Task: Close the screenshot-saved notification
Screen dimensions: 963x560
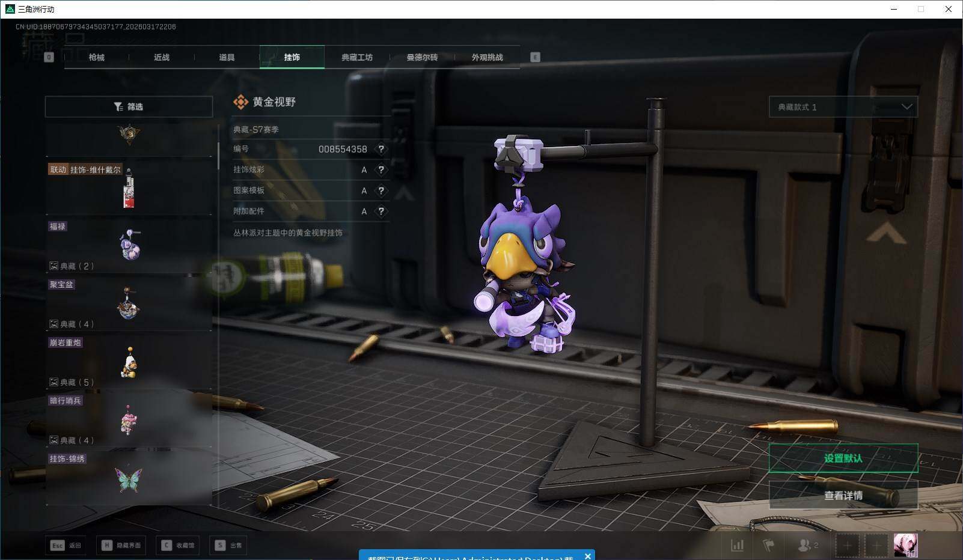Action: [x=588, y=556]
